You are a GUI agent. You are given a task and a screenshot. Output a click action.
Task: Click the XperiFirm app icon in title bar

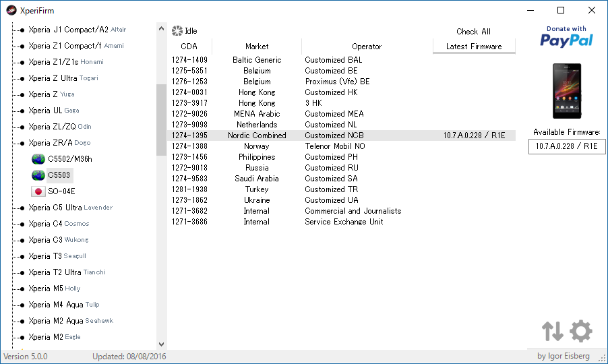(x=11, y=11)
